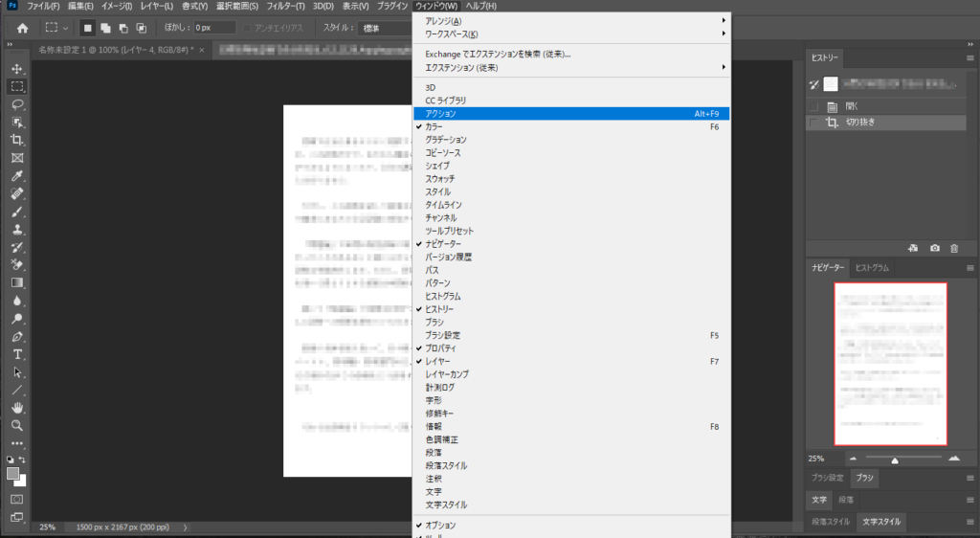Toggle Quick Mask mode icon
The width and height of the screenshot is (980, 538).
pos(17,500)
